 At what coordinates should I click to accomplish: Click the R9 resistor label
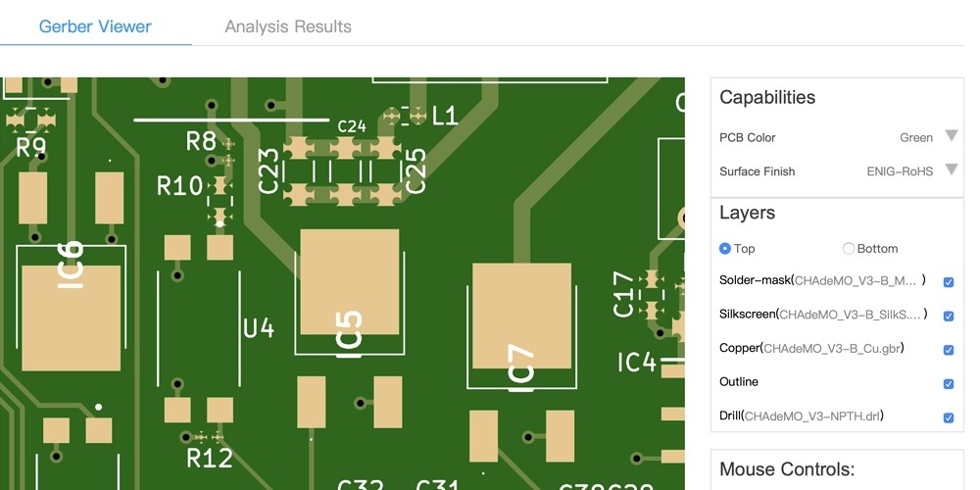point(30,148)
